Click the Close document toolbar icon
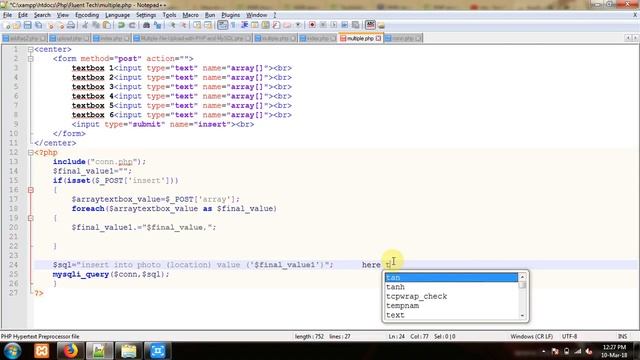This screenshot has height=360, width=640. [50, 25]
